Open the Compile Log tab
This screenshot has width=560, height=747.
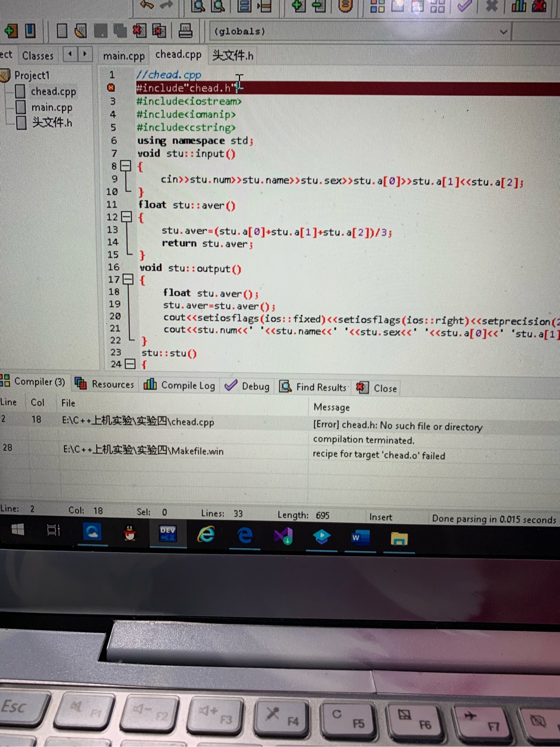click(x=180, y=385)
